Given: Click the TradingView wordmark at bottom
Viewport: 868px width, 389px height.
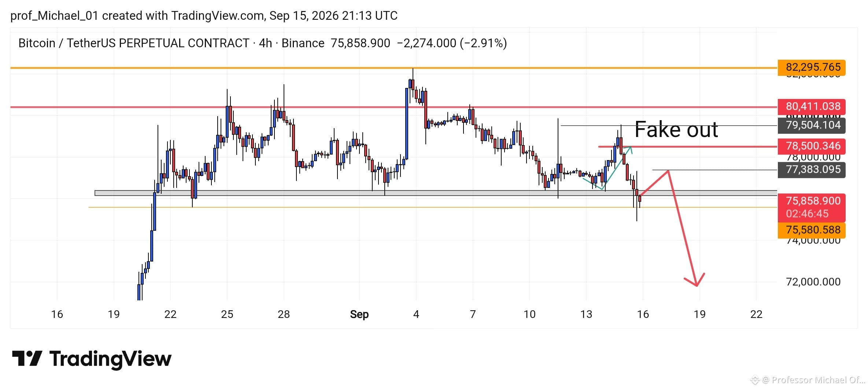Looking at the screenshot, I should (110, 359).
